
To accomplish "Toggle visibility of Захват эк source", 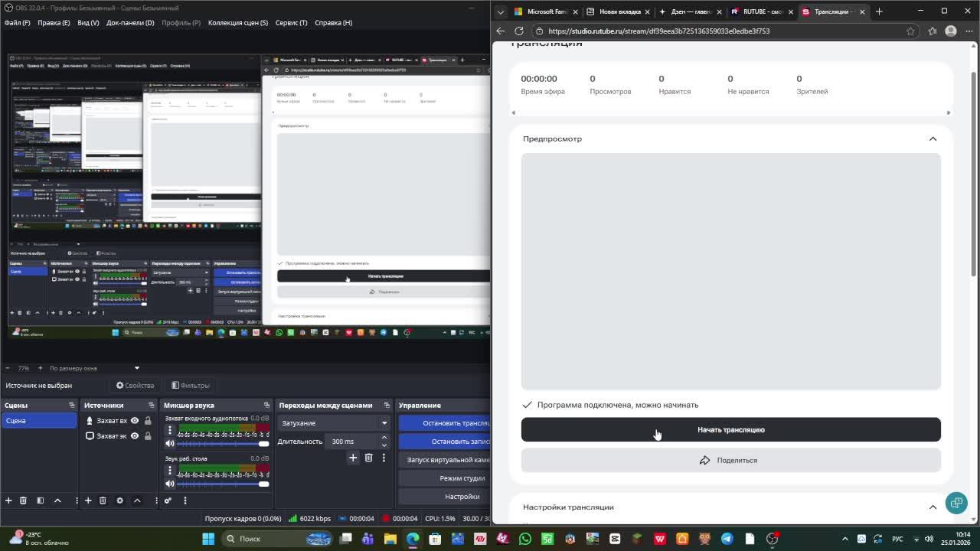I will [x=135, y=436].
